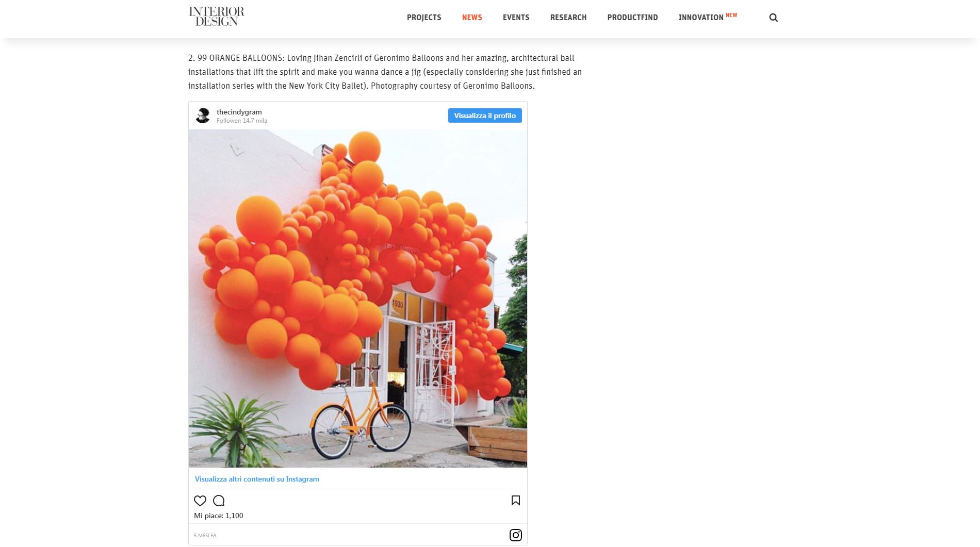This screenshot has height=547, width=980.
Task: Click the thecindygram username link
Action: pos(239,112)
